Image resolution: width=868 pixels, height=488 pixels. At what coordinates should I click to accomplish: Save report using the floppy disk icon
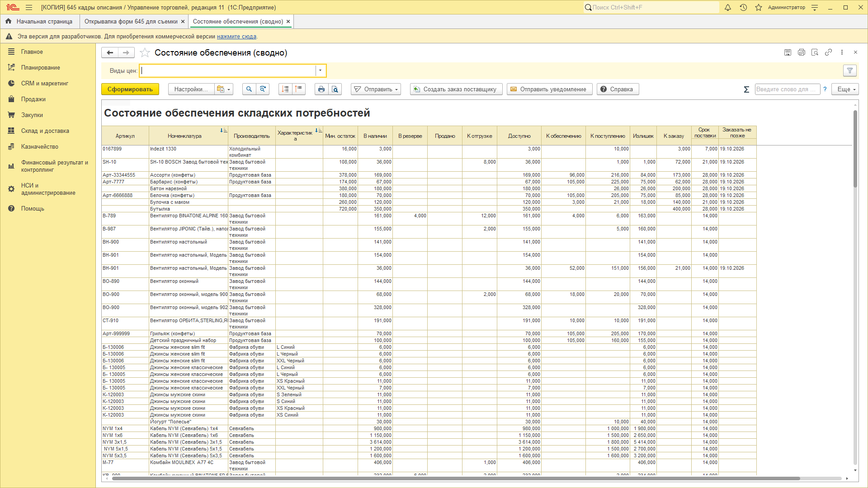(x=788, y=52)
